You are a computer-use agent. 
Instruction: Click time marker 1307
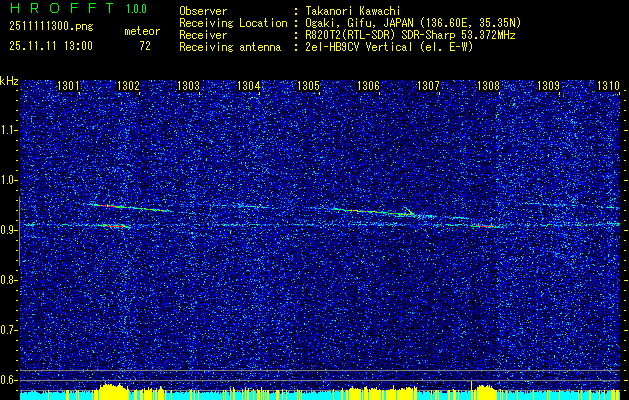pos(428,85)
